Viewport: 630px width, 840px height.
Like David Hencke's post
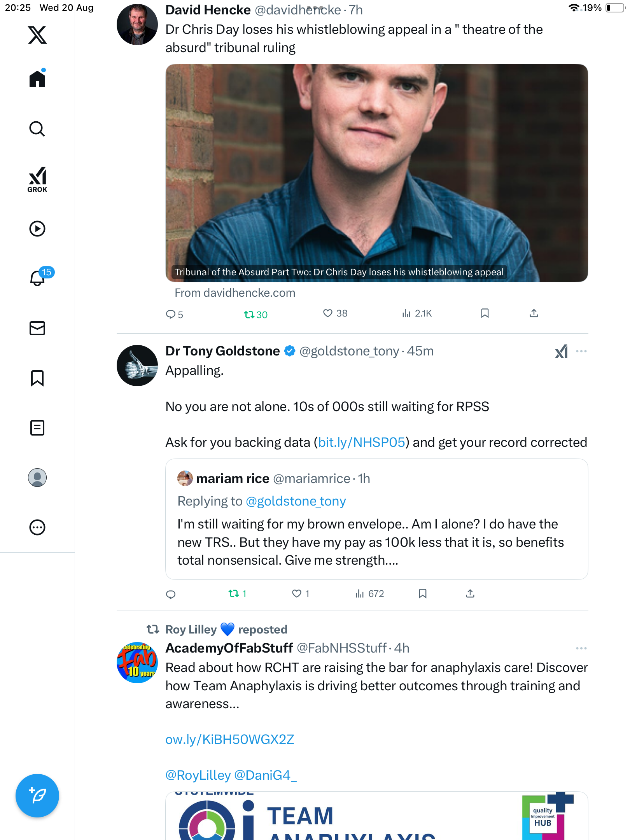[x=328, y=313]
